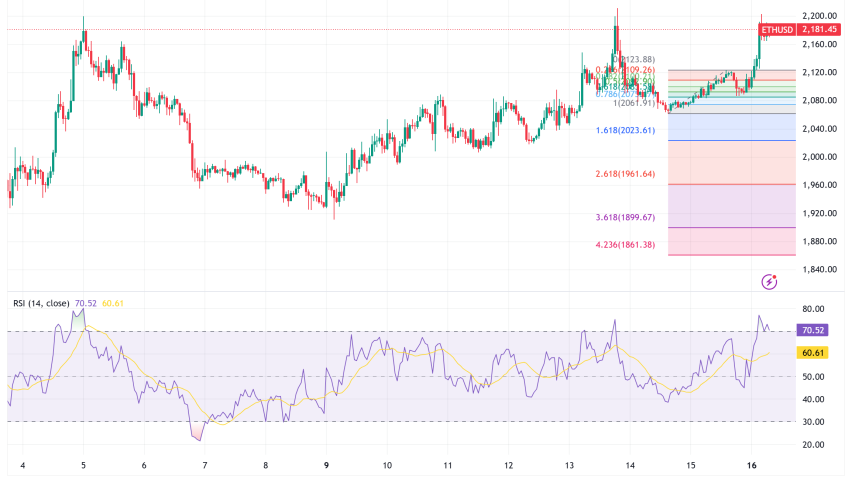Click date label 16 on time axis
This screenshot has height=485, width=852.
751,466
